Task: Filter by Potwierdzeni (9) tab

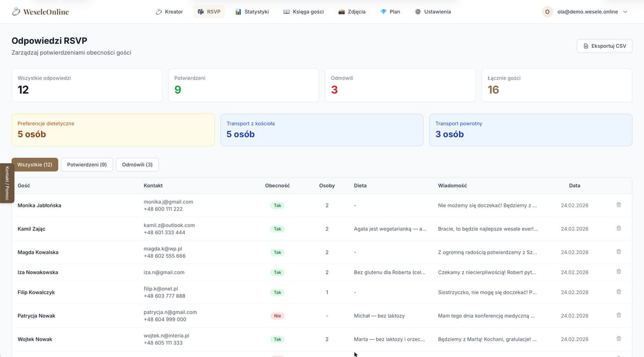Action: [87, 165]
